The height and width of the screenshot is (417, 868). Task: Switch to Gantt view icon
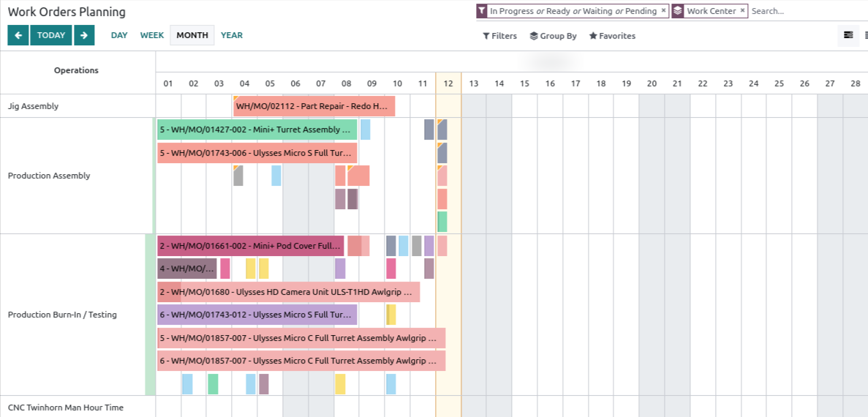point(848,35)
